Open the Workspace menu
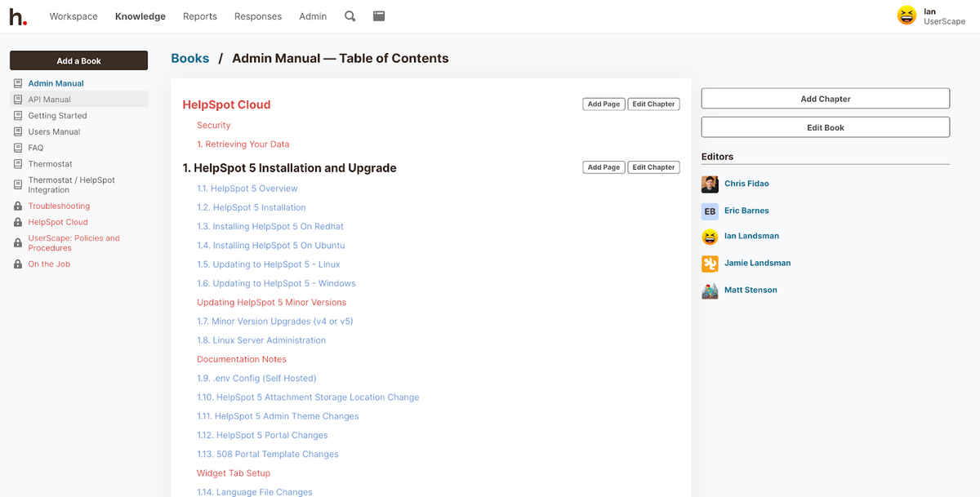The width and height of the screenshot is (980, 497). point(73,16)
